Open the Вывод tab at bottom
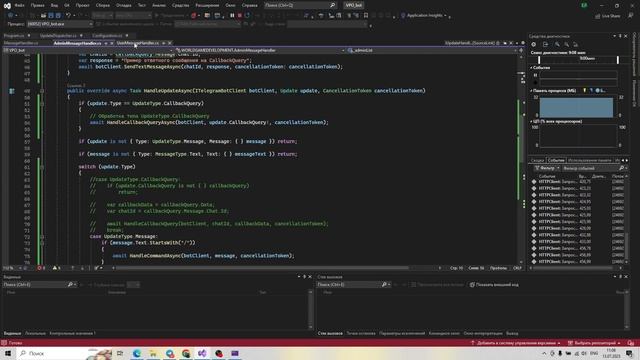The width and height of the screenshot is (640, 360). pyautogui.click(x=512, y=333)
